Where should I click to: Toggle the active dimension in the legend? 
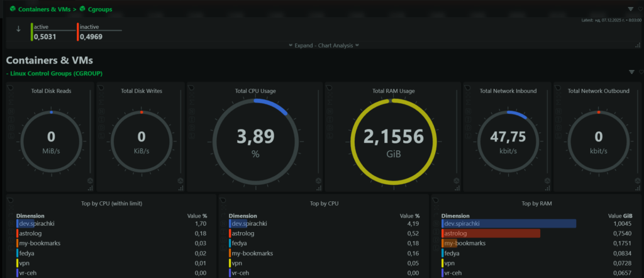coord(41,27)
